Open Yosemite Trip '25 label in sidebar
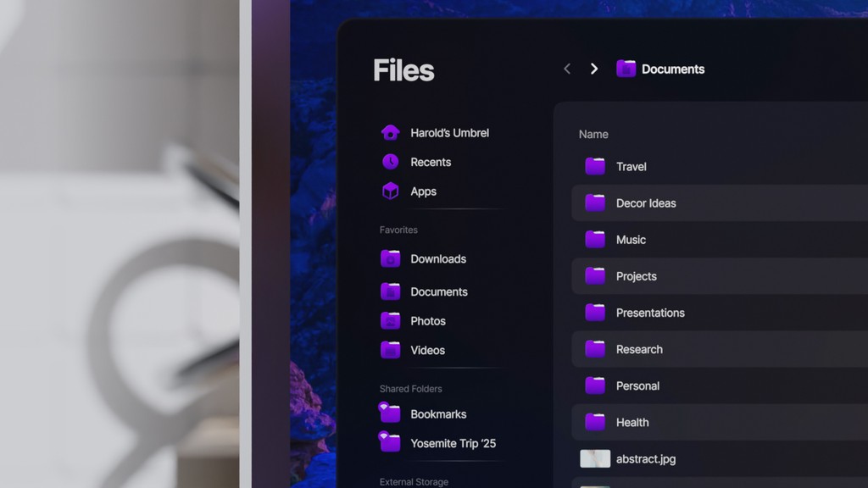This screenshot has height=488, width=868. coord(453,443)
